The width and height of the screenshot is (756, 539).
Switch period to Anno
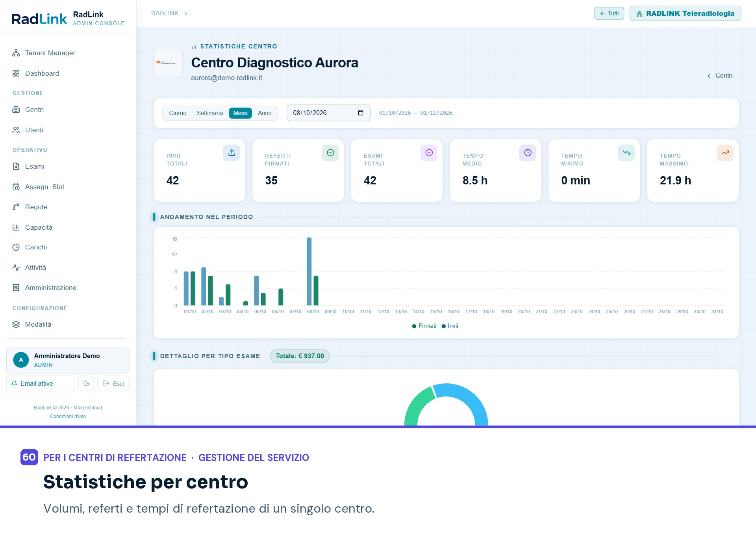click(x=265, y=113)
